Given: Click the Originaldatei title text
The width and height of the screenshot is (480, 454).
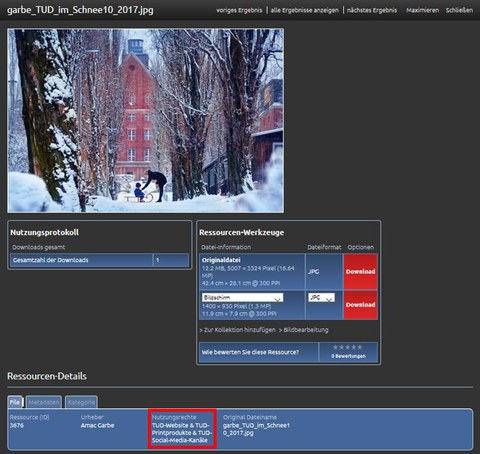Looking at the screenshot, I should (221, 260).
